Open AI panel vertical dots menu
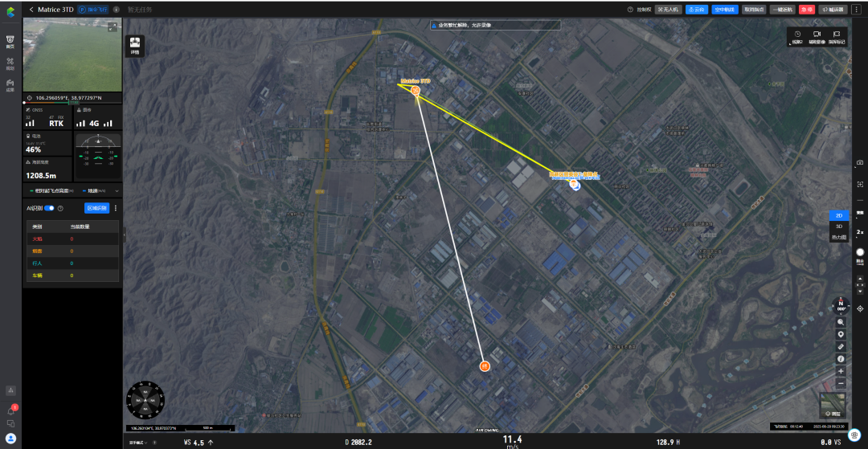Viewport: 868px width, 449px height. point(116,209)
